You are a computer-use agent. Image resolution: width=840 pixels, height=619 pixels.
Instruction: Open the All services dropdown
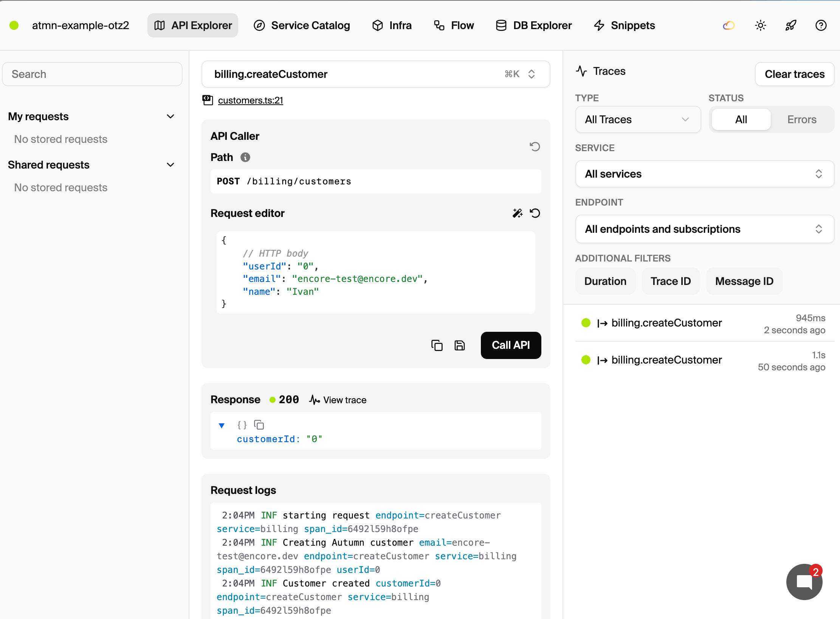coord(704,174)
